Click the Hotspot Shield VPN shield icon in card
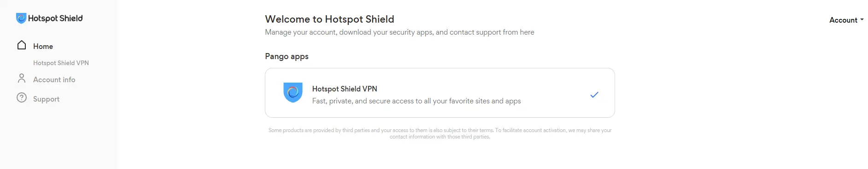Image resolution: width=868 pixels, height=169 pixels. tap(293, 92)
